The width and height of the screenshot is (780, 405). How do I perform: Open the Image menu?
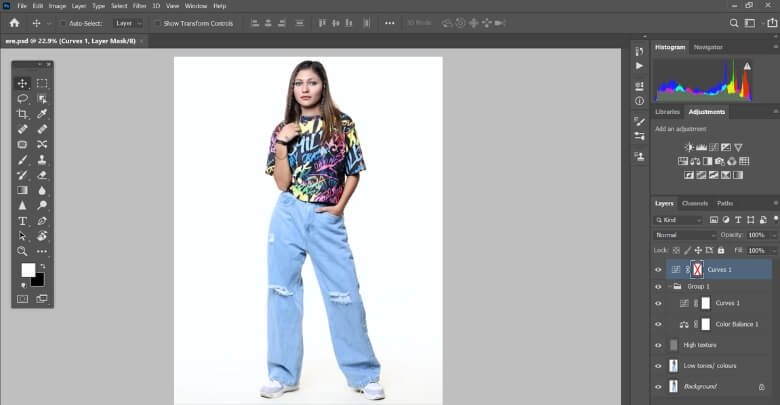tap(57, 6)
